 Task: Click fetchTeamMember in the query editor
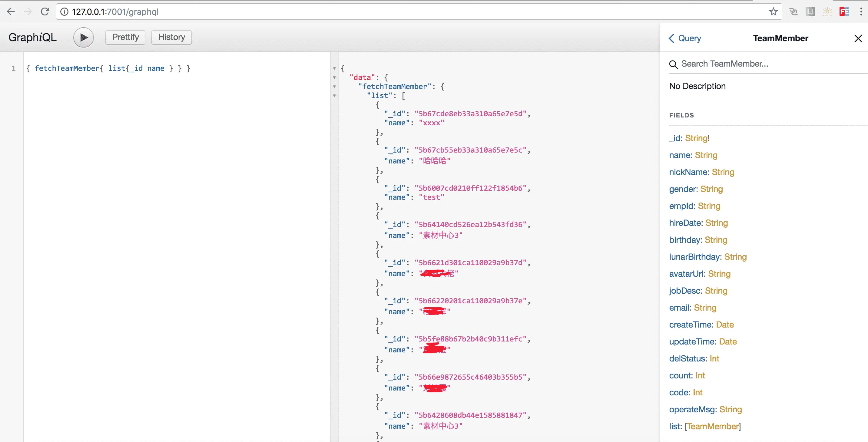[x=67, y=68]
